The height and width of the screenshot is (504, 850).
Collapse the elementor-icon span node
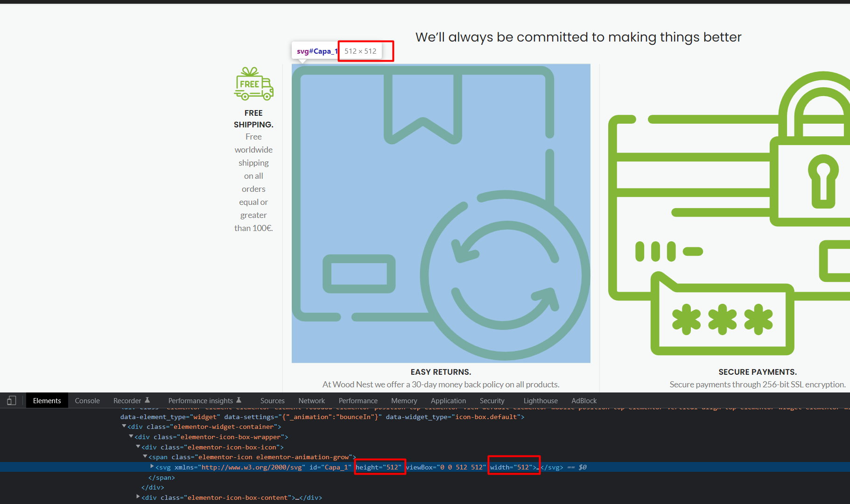145,456
